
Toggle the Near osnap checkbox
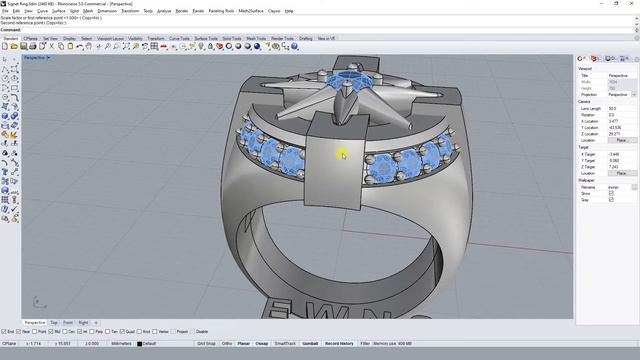(x=18, y=332)
